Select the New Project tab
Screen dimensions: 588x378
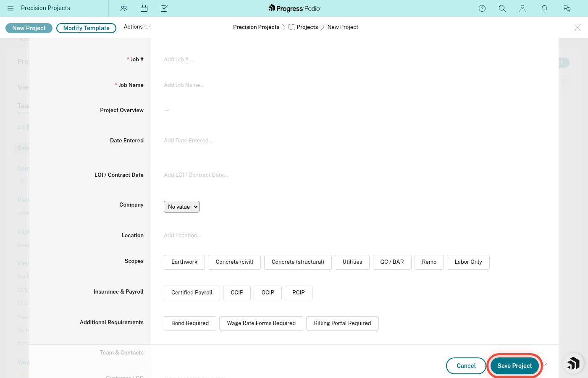(29, 28)
